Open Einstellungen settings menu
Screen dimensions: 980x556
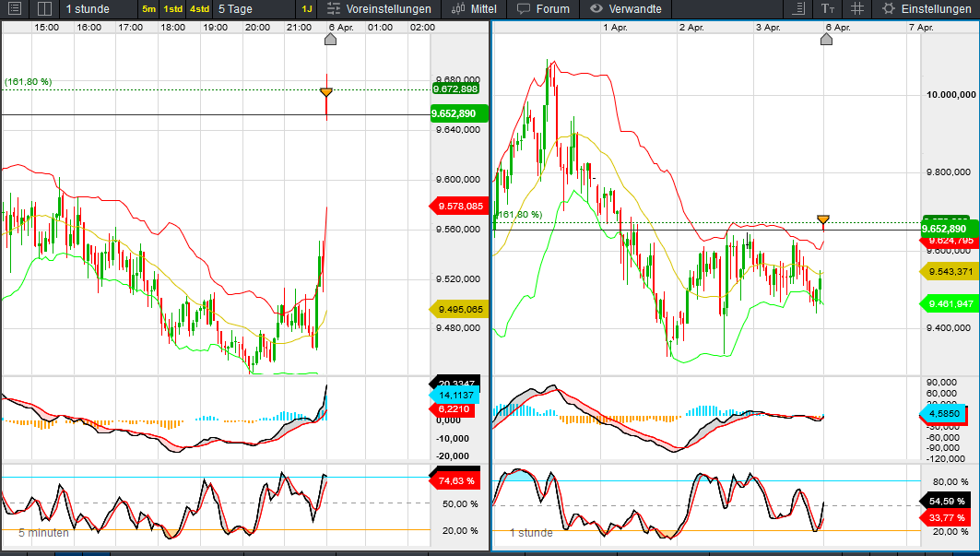pos(937,8)
